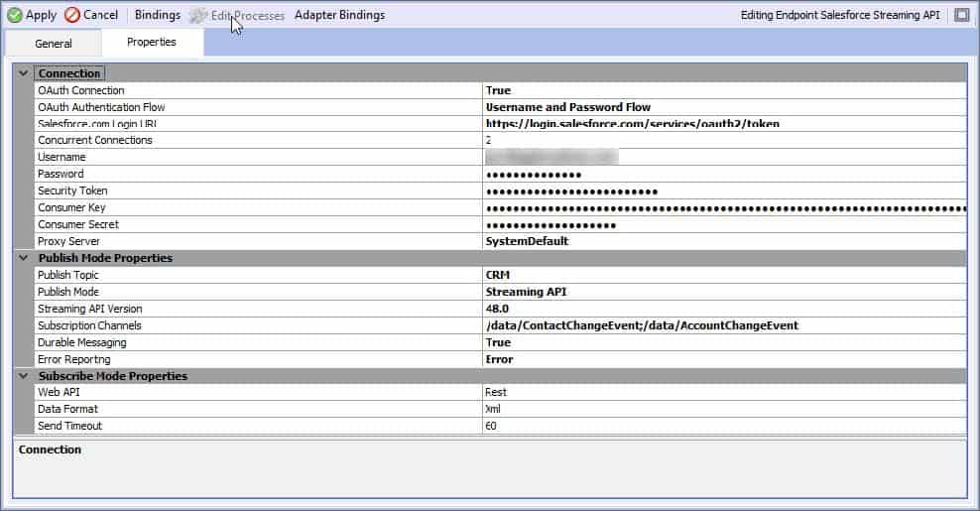980x511 pixels.
Task: Click the Editing Endpoint Salesforce Streaming API title
Action: pyautogui.click(x=840, y=15)
